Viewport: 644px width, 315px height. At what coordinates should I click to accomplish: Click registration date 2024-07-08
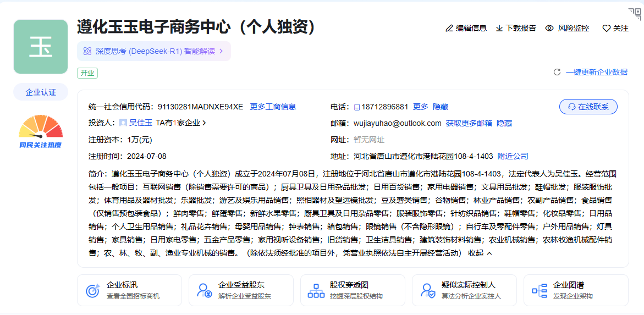pyautogui.click(x=147, y=156)
